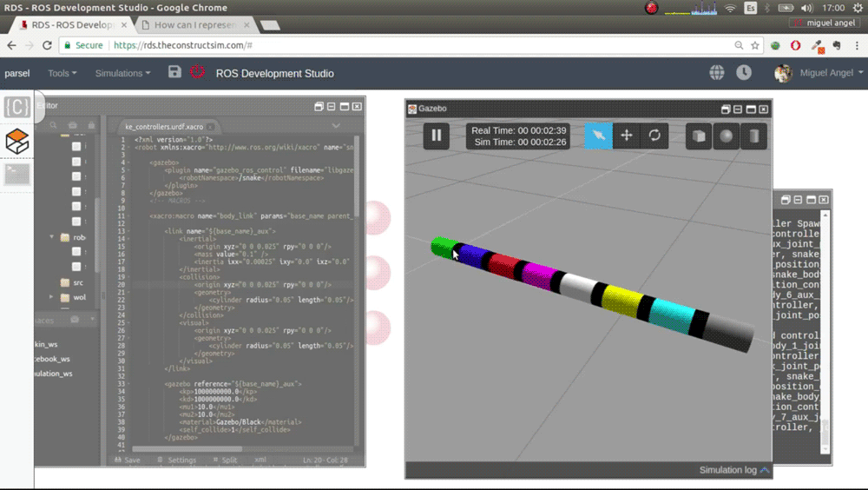Click the Wi-Fi indicator in system tray
Screen dimensions: 868x490
click(x=730, y=8)
